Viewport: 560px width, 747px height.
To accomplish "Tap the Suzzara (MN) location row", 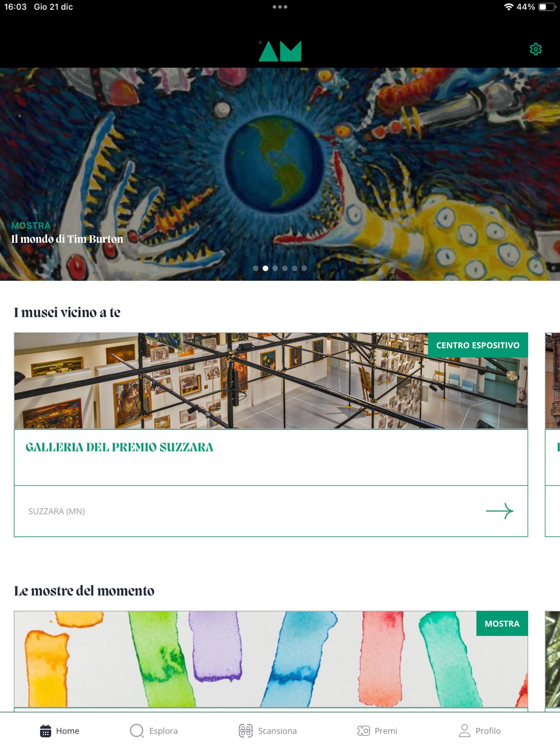I will click(271, 511).
